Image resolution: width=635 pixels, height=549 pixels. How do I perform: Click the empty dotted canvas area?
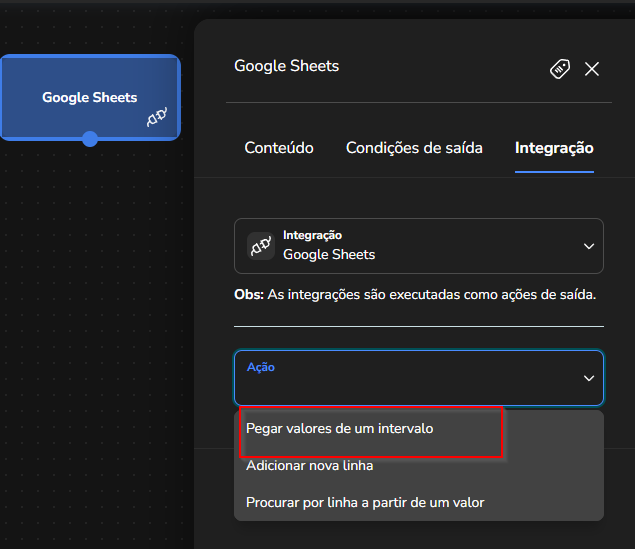tap(93, 324)
